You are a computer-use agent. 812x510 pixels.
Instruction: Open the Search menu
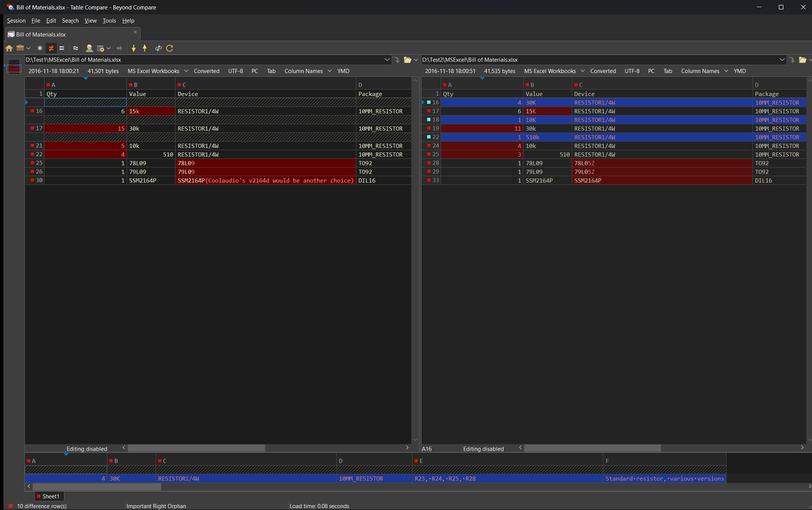(70, 21)
